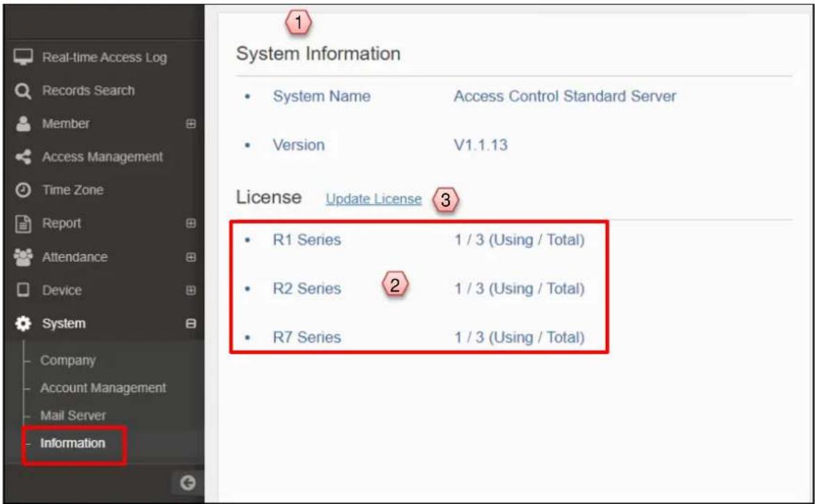Select the Member menu label
Screen dimensions: 815x504
(65, 124)
